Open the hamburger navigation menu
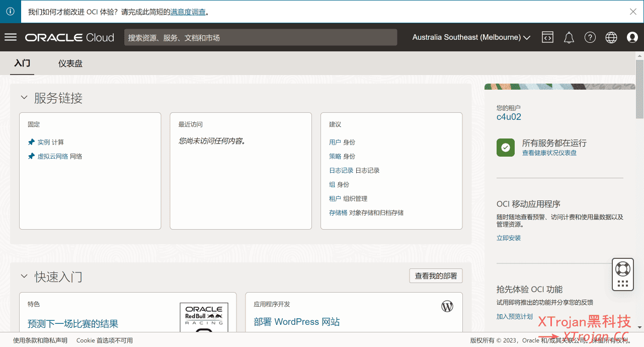644x347 pixels. 11,37
